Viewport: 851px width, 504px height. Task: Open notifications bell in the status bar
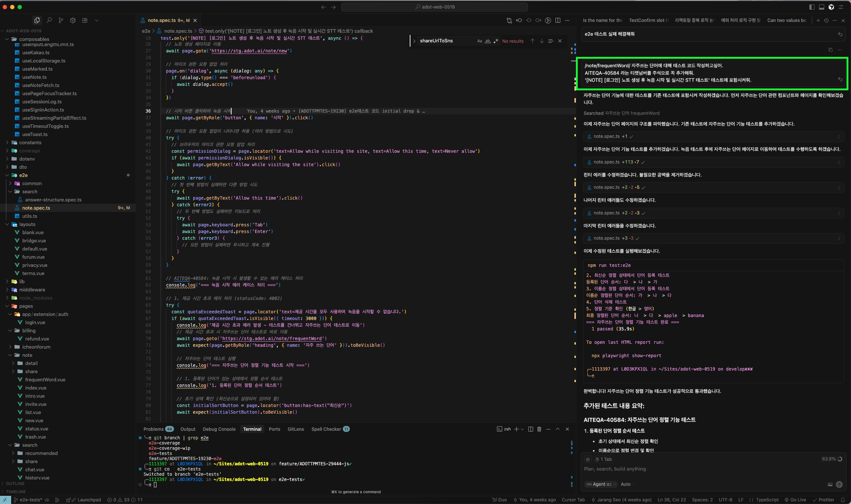pos(843,500)
